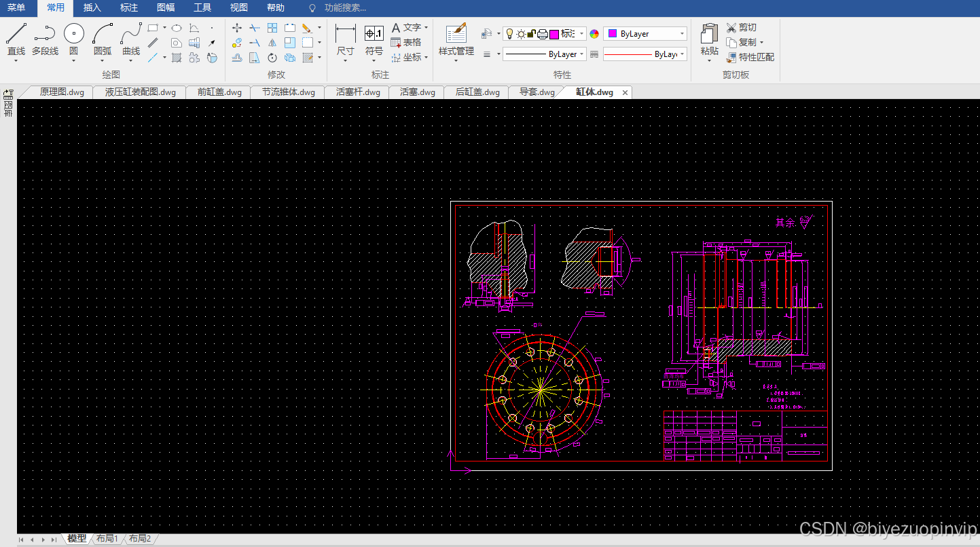Open the 液压缸装配图.dwg document tab
This screenshot has height=547, width=980.
coord(140,92)
